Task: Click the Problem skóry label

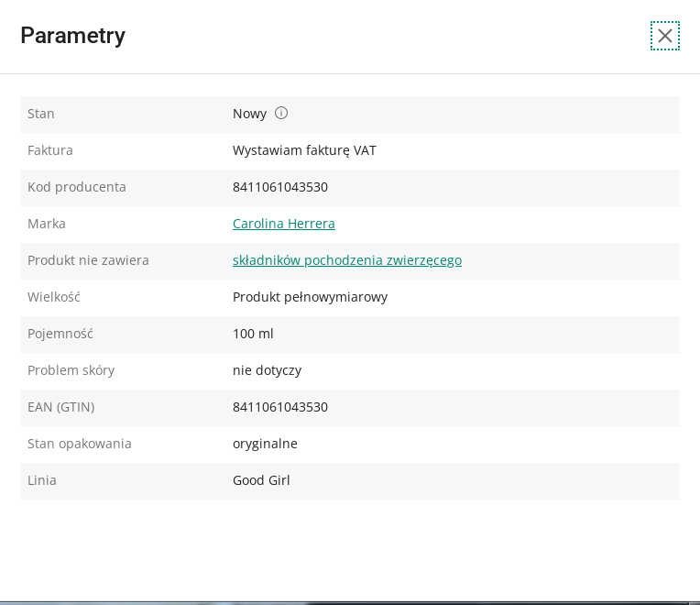Action: point(71,370)
